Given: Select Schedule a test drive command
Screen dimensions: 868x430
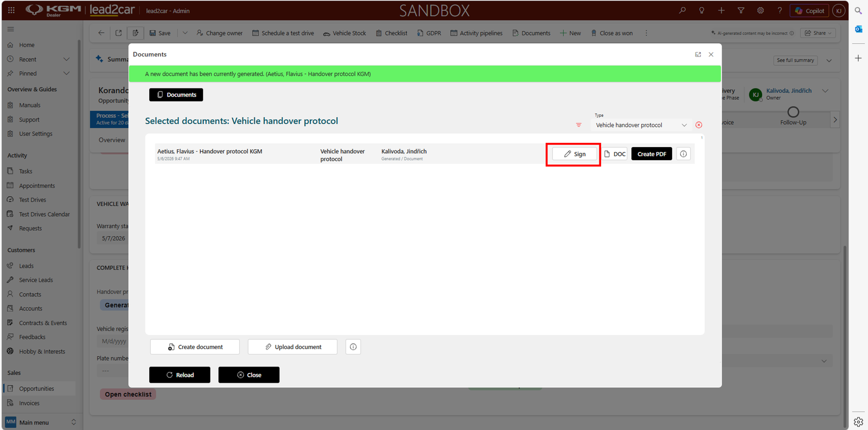Looking at the screenshot, I should (x=283, y=33).
